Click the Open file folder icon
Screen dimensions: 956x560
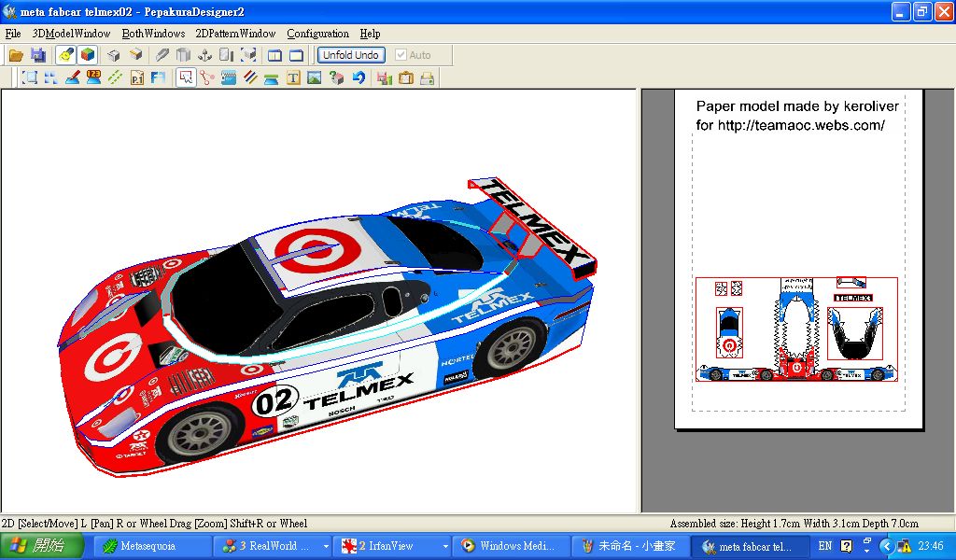[16, 55]
